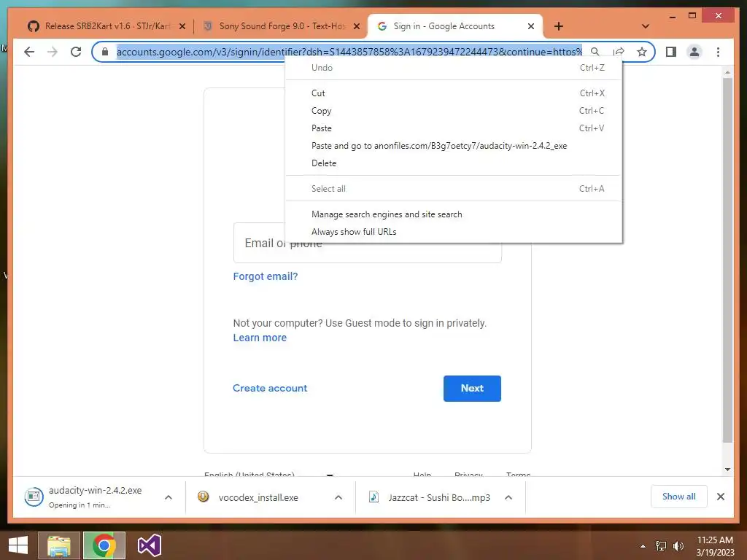The width and height of the screenshot is (747, 560).
Task: Click the selected URL in the address bar
Action: [349, 52]
